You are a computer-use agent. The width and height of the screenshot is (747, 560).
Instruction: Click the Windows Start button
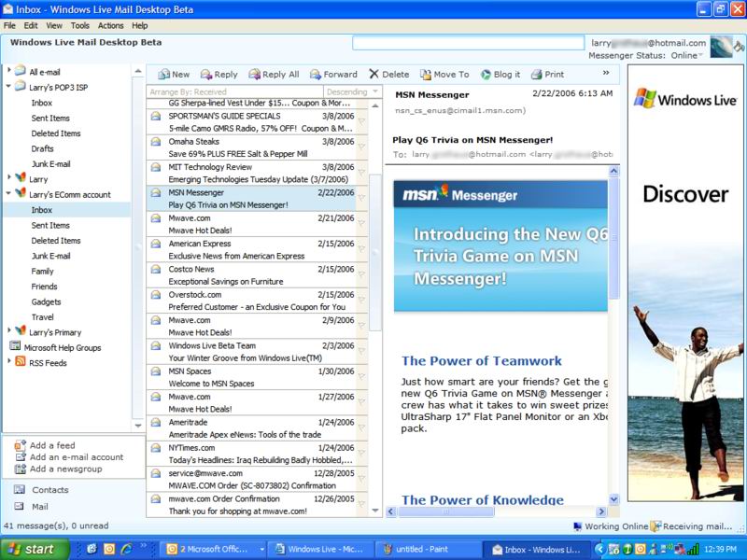tap(35, 549)
